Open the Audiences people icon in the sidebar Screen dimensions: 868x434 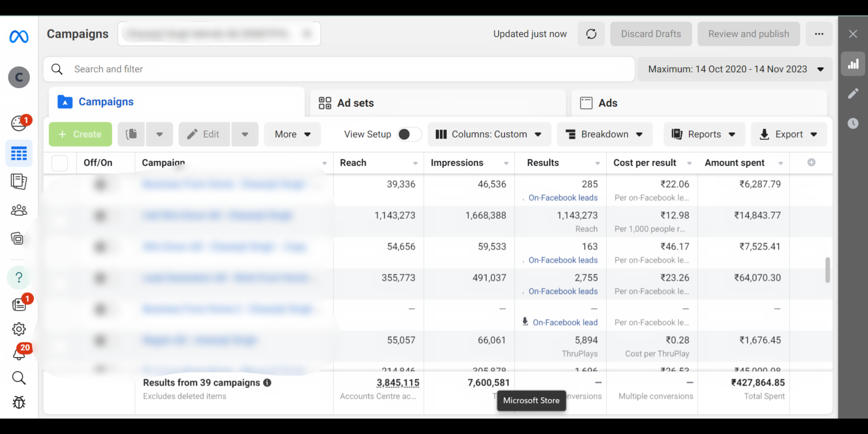click(x=19, y=210)
